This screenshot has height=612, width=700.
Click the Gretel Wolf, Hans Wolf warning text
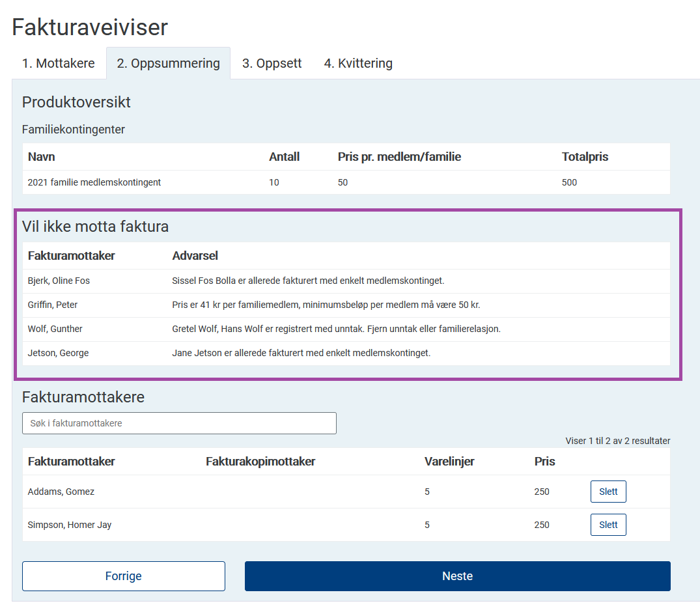336,329
